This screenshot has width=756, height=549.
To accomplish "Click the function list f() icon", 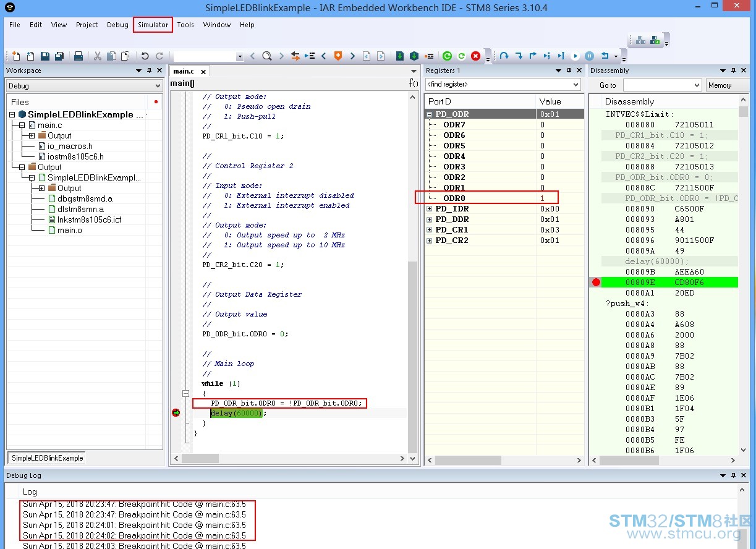I will (414, 83).
